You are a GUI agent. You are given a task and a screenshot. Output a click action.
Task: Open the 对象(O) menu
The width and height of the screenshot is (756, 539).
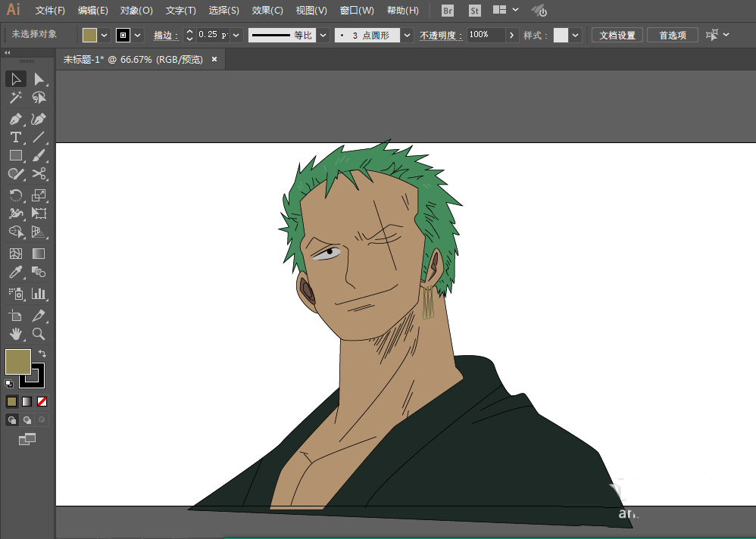click(x=136, y=10)
